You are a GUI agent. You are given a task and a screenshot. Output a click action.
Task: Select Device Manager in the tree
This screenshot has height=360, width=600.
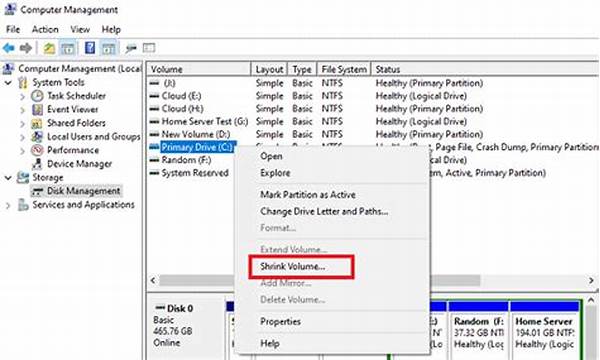click(x=80, y=164)
